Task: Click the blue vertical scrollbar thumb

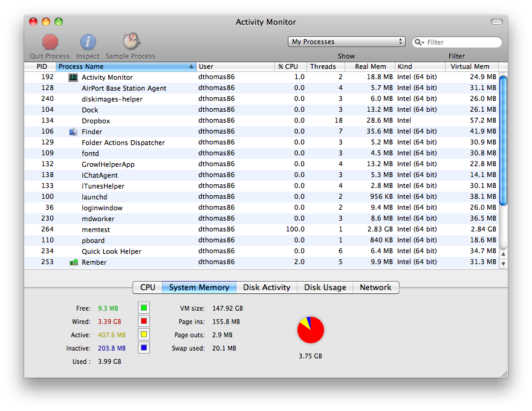Action: coord(504,141)
